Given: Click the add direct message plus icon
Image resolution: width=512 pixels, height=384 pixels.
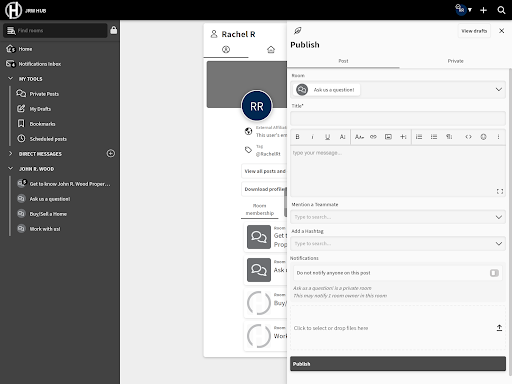Looking at the screenshot, I should [111, 153].
